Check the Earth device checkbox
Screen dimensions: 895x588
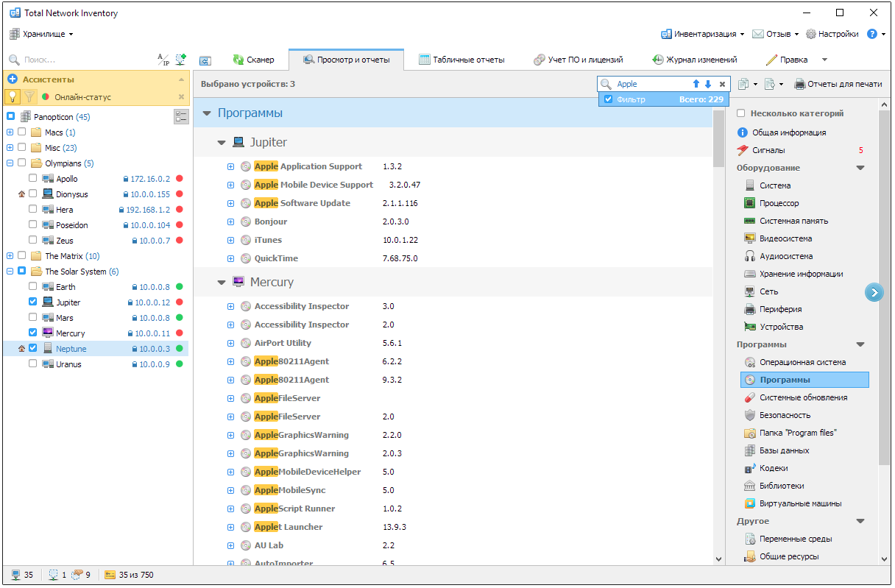33,287
